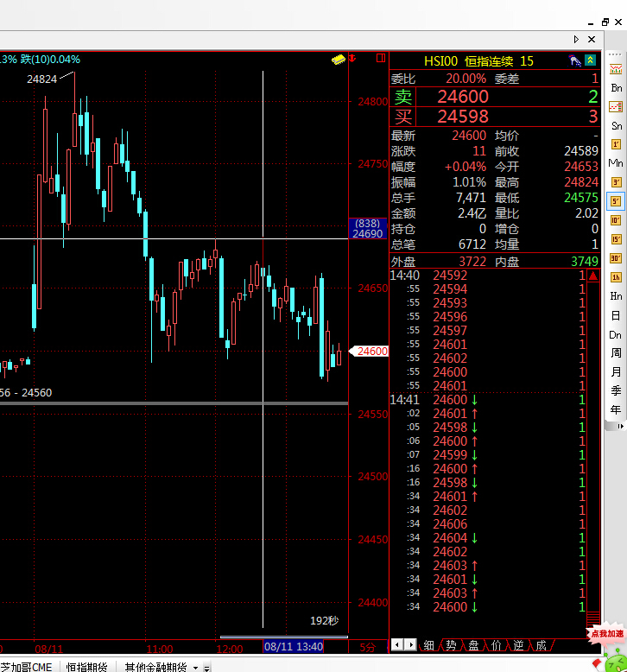Open dropdown arrow after 其他金融期货 tab

point(196,667)
